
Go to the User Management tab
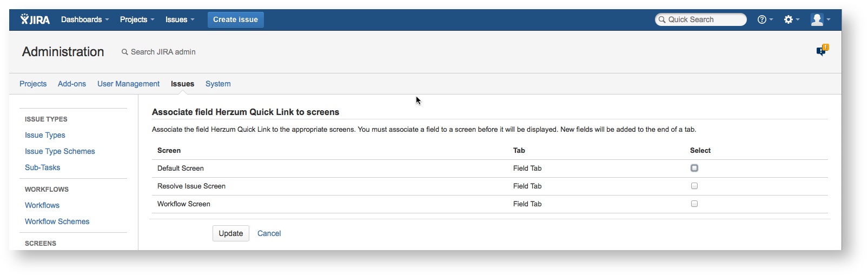[128, 84]
